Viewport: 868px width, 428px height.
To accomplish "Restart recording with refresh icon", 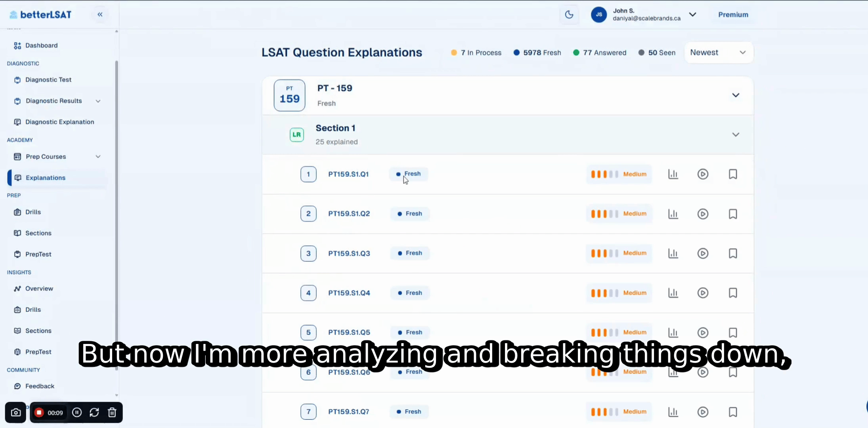I will pyautogui.click(x=94, y=413).
